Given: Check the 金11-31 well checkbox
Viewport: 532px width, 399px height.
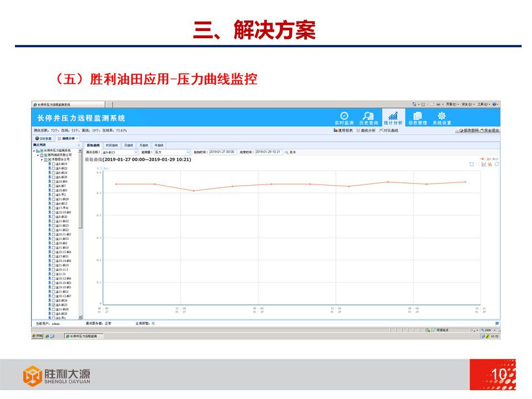Looking at the screenshot, I should click(54, 274).
